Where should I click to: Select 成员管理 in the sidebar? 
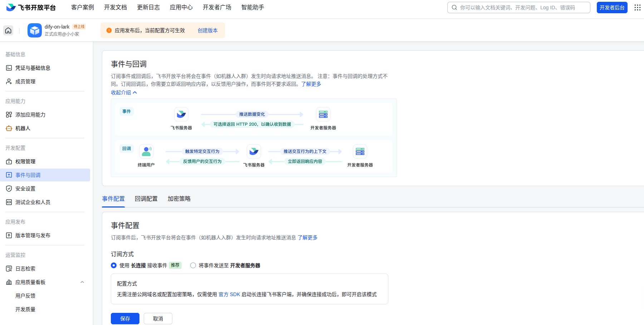point(25,81)
